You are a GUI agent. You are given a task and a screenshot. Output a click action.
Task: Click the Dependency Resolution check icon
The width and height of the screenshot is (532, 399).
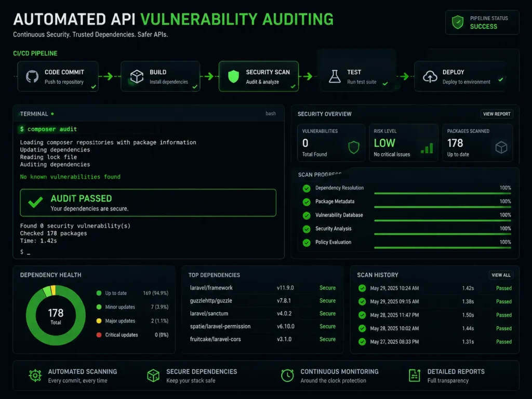coord(307,188)
